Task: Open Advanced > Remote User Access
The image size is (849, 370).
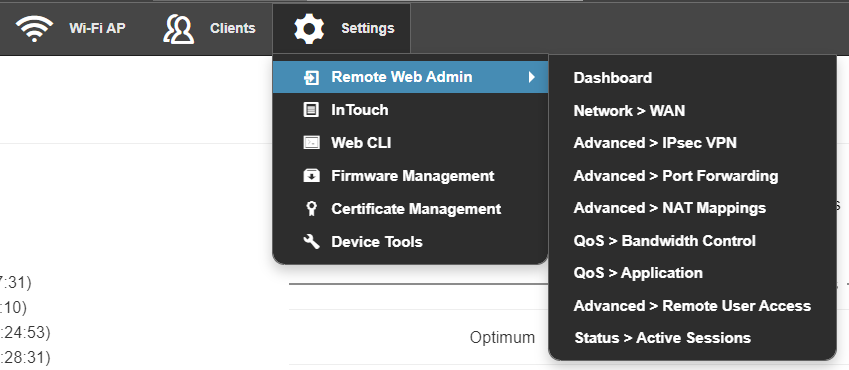Action: (x=692, y=306)
